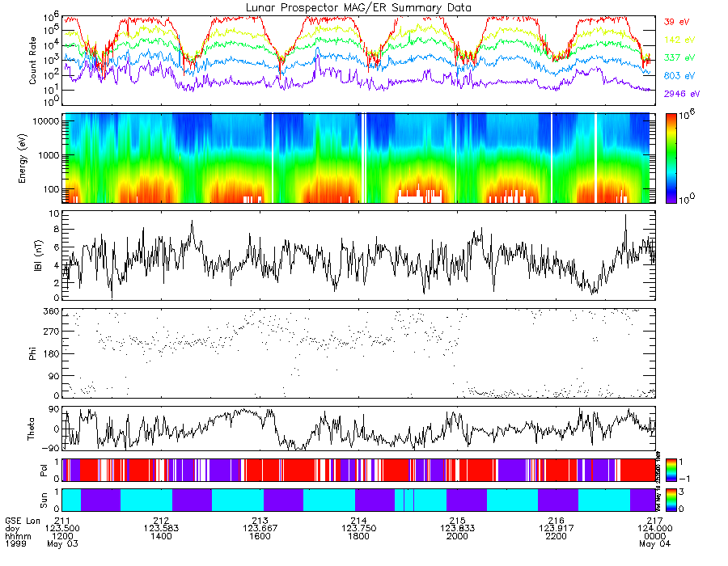Screen dimensions: 728x566
Task: Select the blue '803 eV' legend label
Action: pos(679,76)
